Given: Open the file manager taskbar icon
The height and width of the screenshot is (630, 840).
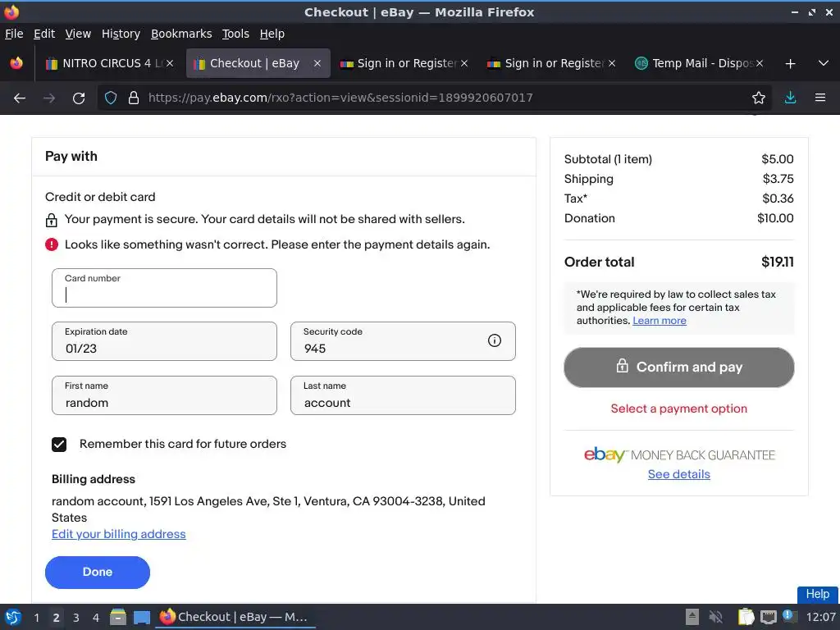Looking at the screenshot, I should click(118, 617).
